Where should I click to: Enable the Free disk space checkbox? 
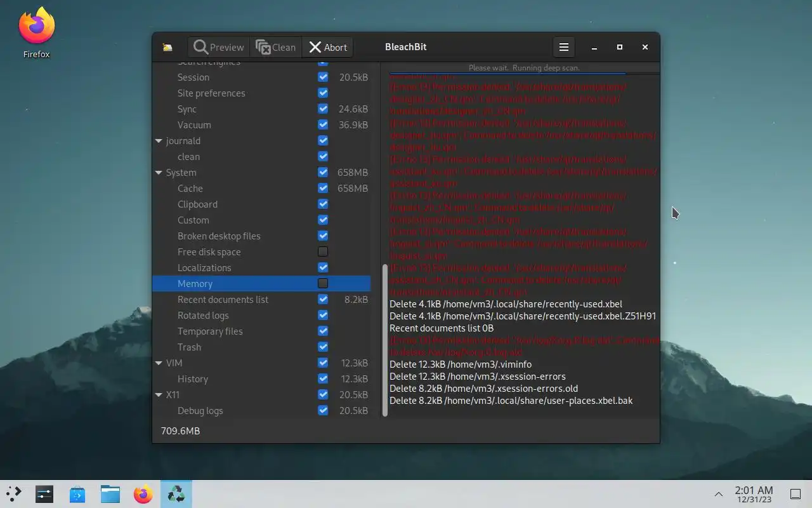pos(323,251)
